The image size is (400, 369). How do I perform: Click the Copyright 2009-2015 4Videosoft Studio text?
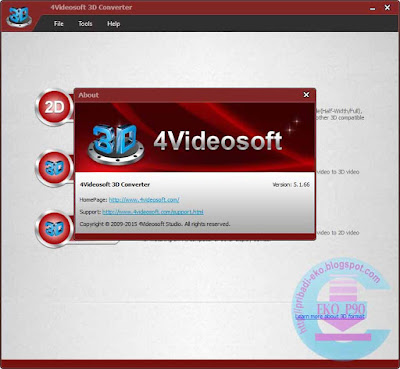(155, 224)
